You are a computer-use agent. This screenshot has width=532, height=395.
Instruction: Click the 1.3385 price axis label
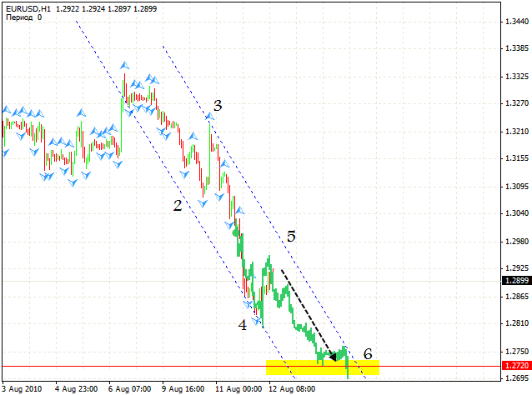[x=517, y=48]
